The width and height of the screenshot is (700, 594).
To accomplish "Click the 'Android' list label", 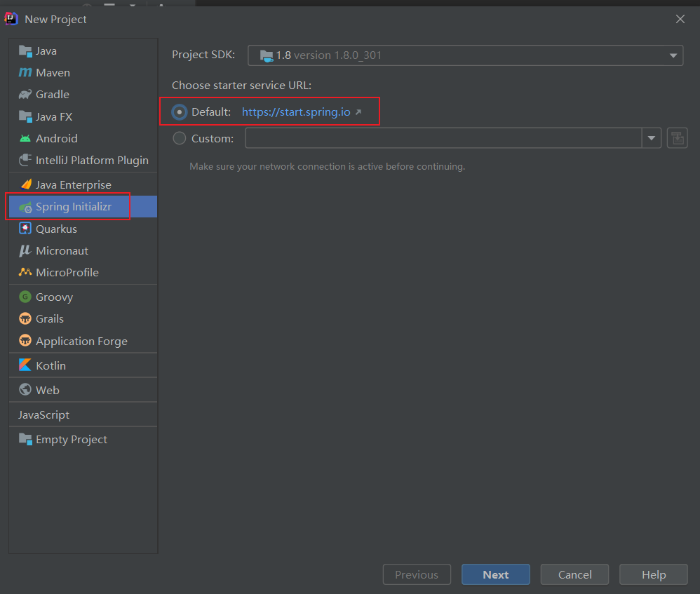I will click(x=57, y=139).
